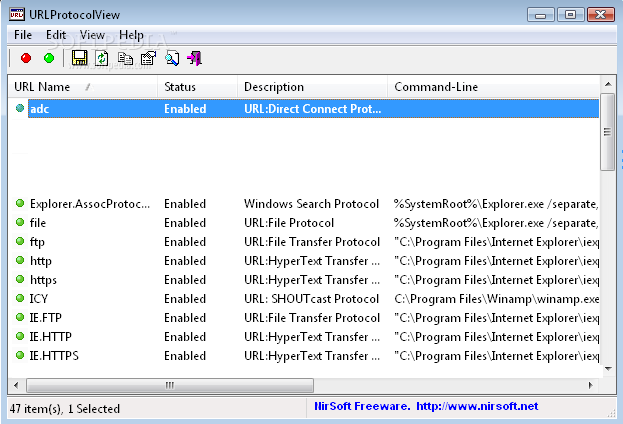Sort by Status column header
623x424 pixels.
[x=197, y=87]
